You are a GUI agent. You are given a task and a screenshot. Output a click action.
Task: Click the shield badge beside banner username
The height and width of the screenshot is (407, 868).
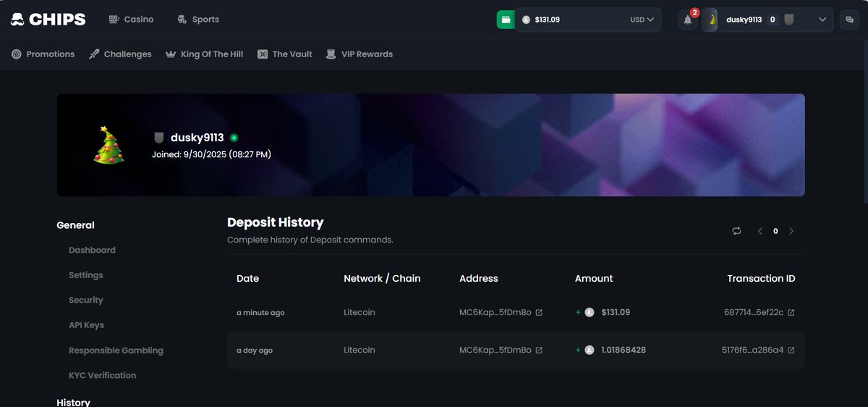[x=159, y=138]
